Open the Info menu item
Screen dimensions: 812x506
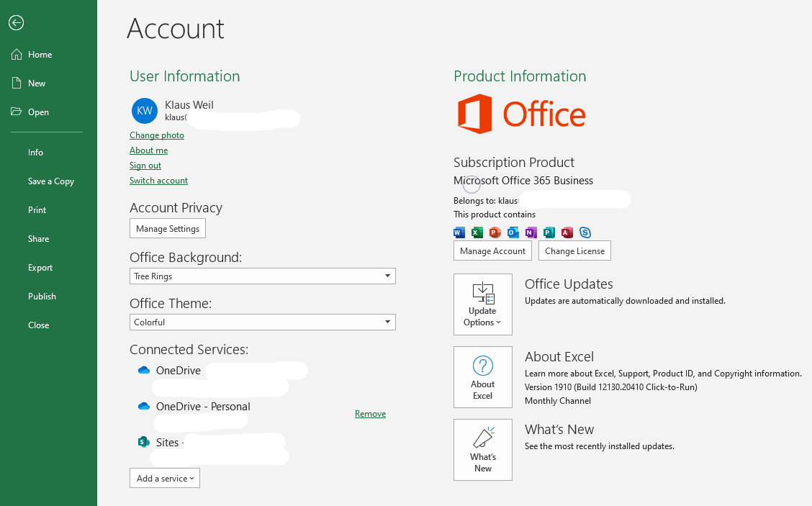click(36, 153)
